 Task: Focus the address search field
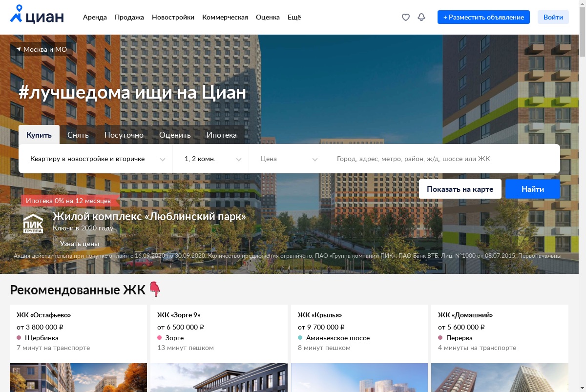442,159
